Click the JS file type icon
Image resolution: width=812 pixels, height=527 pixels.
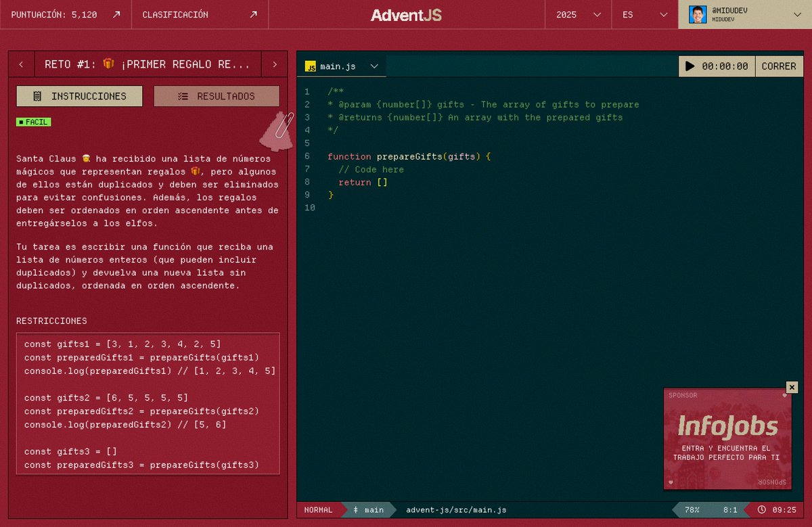(x=311, y=66)
